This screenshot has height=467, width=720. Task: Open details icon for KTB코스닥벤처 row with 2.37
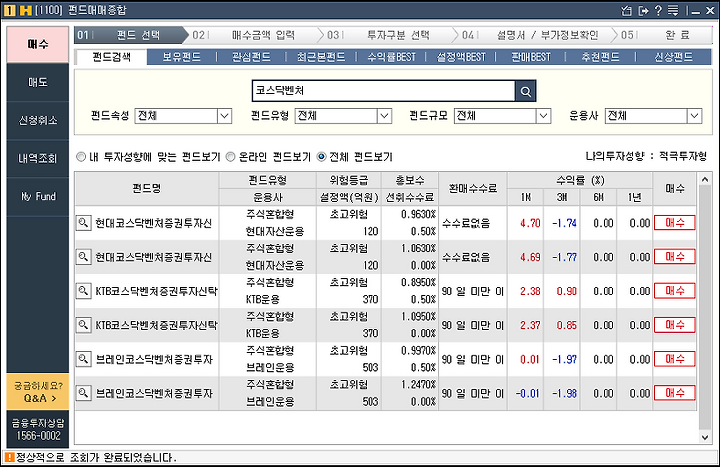(x=83, y=325)
